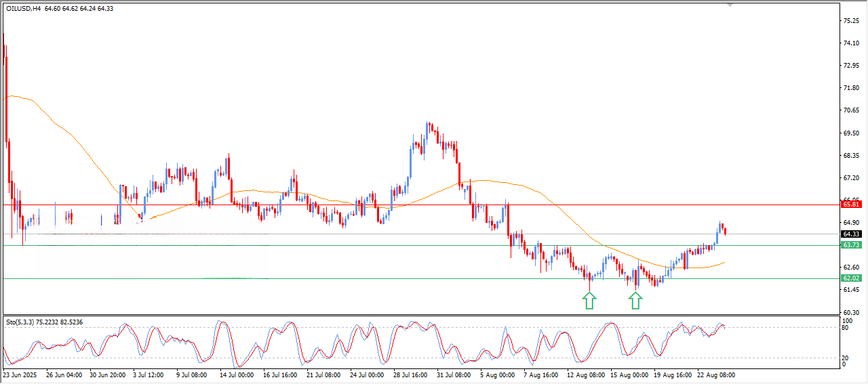
Task: Click the 7 Aug 16:00 date label
Action: [540, 375]
